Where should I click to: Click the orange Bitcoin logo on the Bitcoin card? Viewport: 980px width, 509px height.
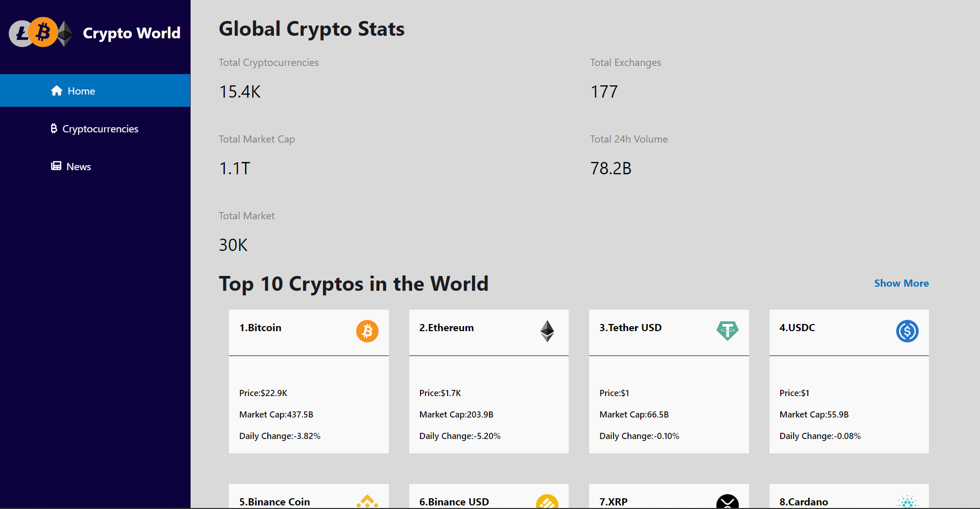367,331
